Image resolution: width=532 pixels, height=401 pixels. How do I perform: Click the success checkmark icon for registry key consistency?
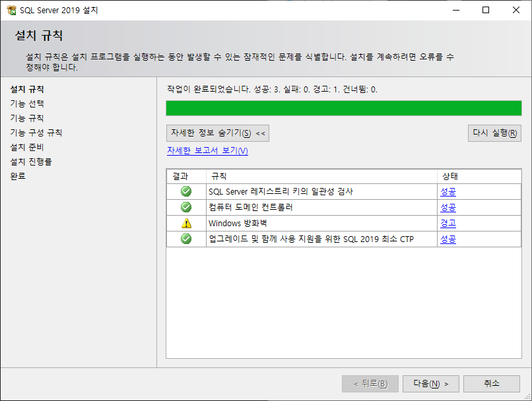(x=186, y=191)
